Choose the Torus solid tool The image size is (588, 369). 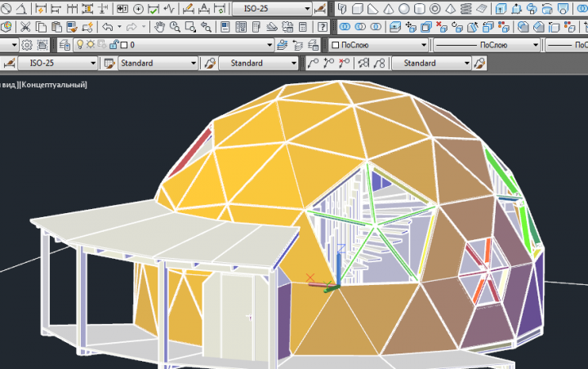pyautogui.click(x=435, y=8)
